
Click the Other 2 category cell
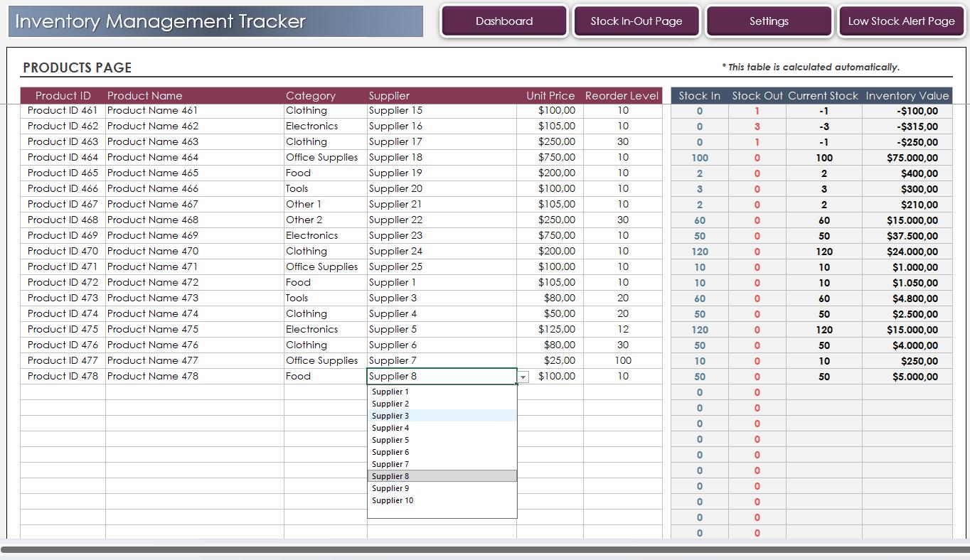click(x=326, y=220)
